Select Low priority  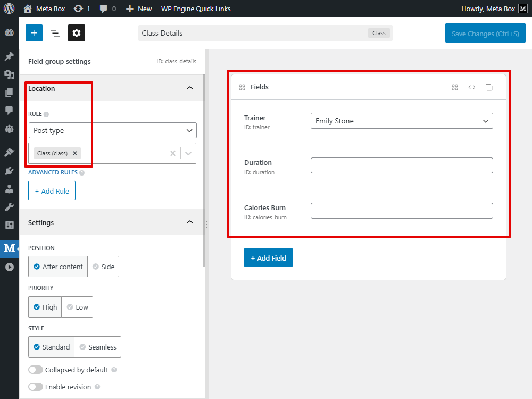pyautogui.click(x=77, y=307)
